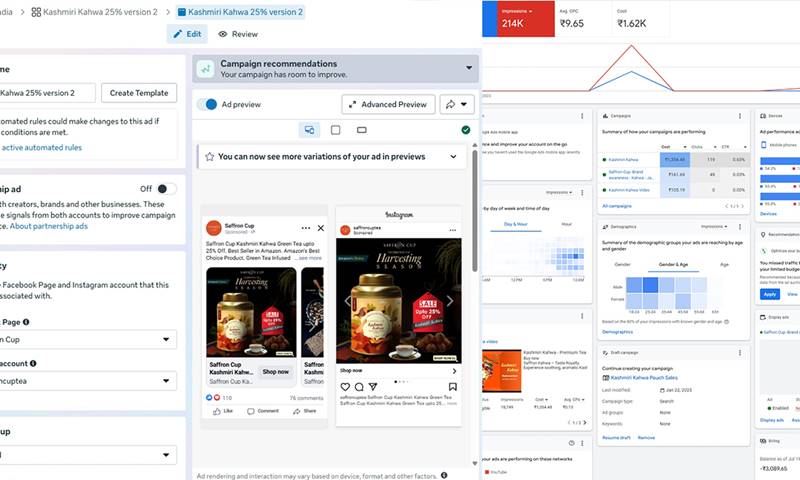The width and height of the screenshot is (800, 480).
Task: Switch to Age tab in Demographics
Action: coord(724,264)
